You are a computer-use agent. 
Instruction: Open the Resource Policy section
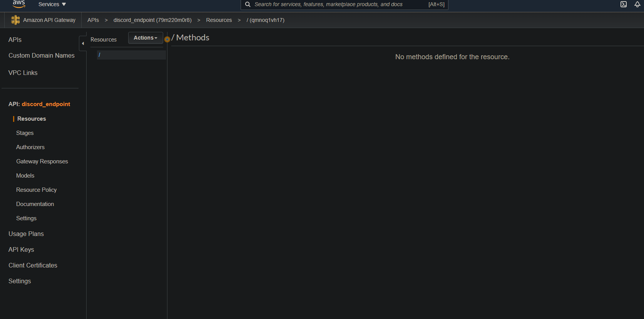point(37,190)
